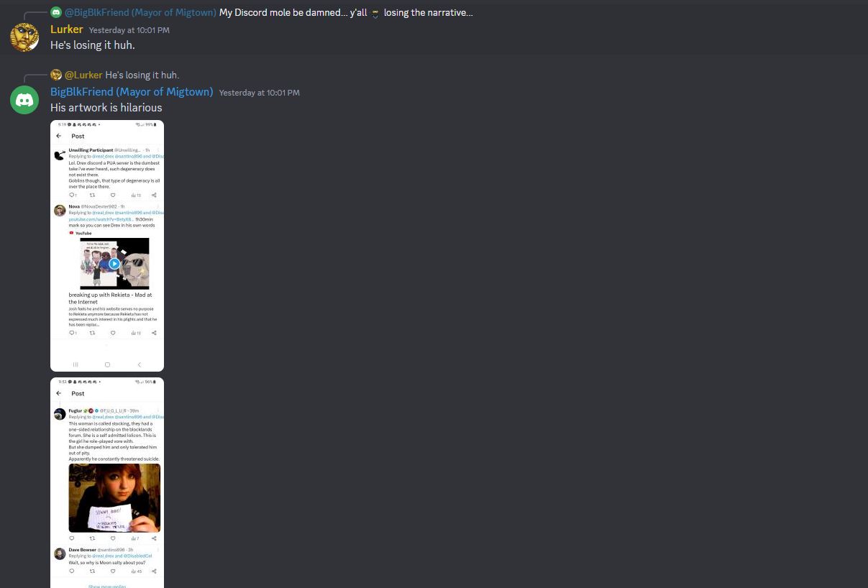Select the timestamp beside the Lurker username
868x588 pixels.
point(129,30)
